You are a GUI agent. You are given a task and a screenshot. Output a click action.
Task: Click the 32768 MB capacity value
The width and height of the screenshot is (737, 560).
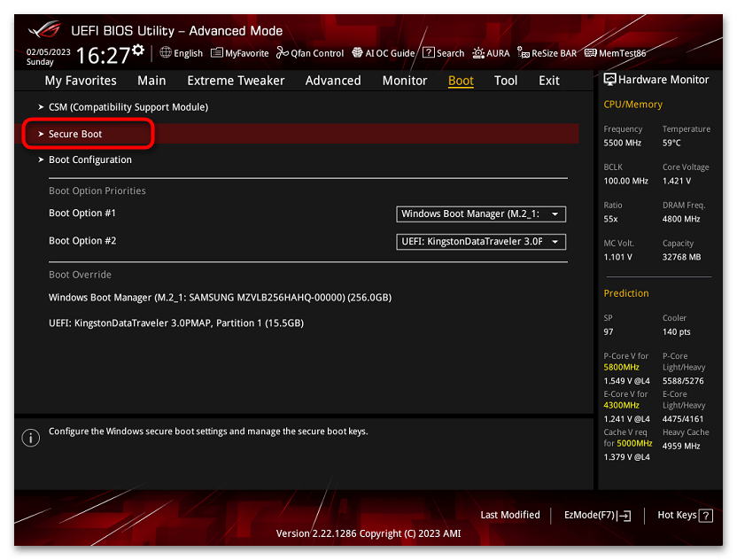pyautogui.click(x=681, y=257)
